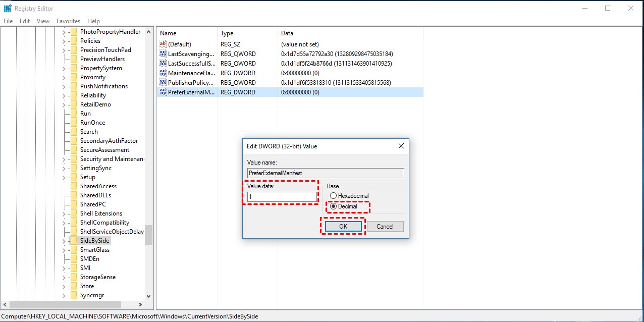
Task: Click into the Value data field
Action: pyautogui.click(x=282, y=197)
